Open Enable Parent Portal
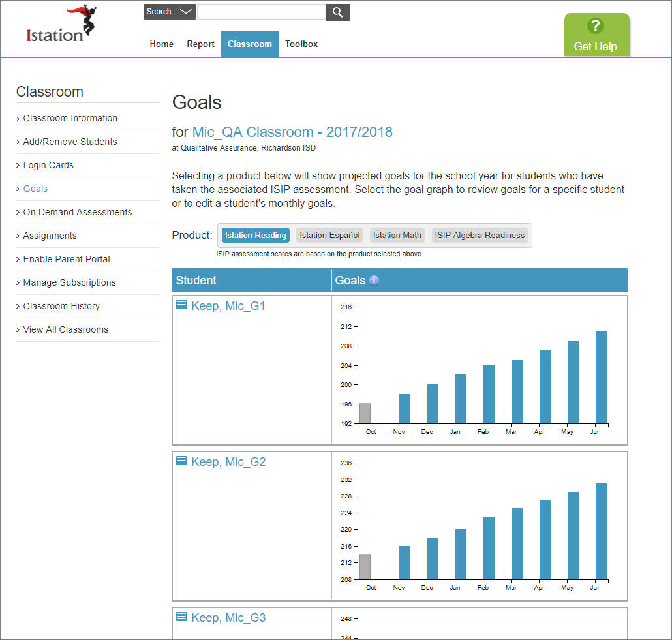The width and height of the screenshot is (672, 640). tap(67, 260)
